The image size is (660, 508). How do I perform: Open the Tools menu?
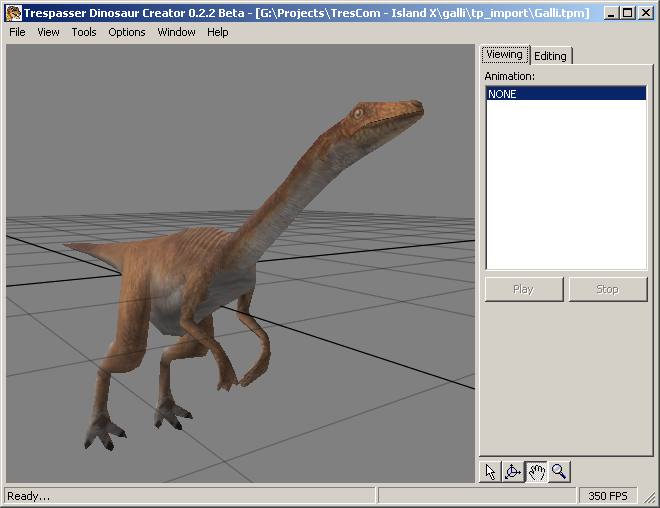click(x=84, y=32)
